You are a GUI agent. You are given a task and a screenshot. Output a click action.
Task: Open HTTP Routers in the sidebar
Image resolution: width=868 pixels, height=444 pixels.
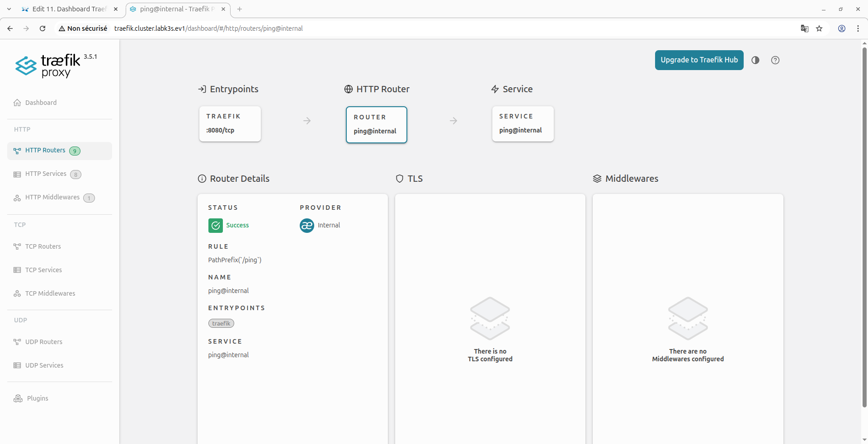tap(60, 151)
